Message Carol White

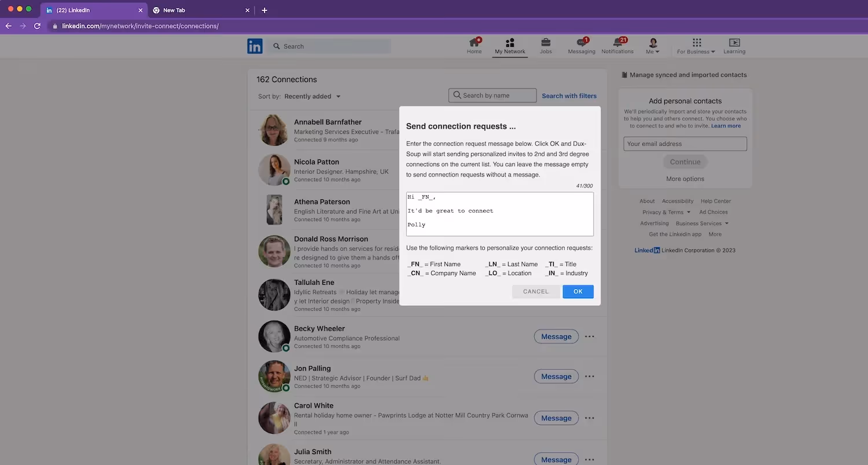[556, 418]
